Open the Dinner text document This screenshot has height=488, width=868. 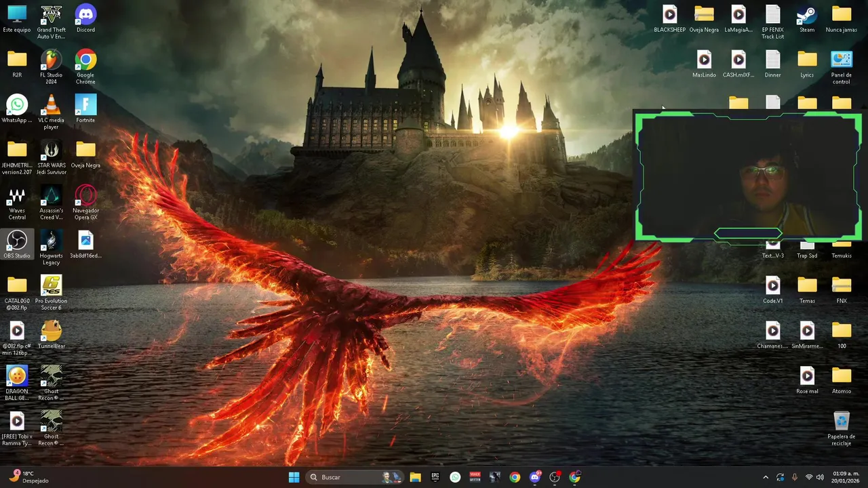pos(773,64)
